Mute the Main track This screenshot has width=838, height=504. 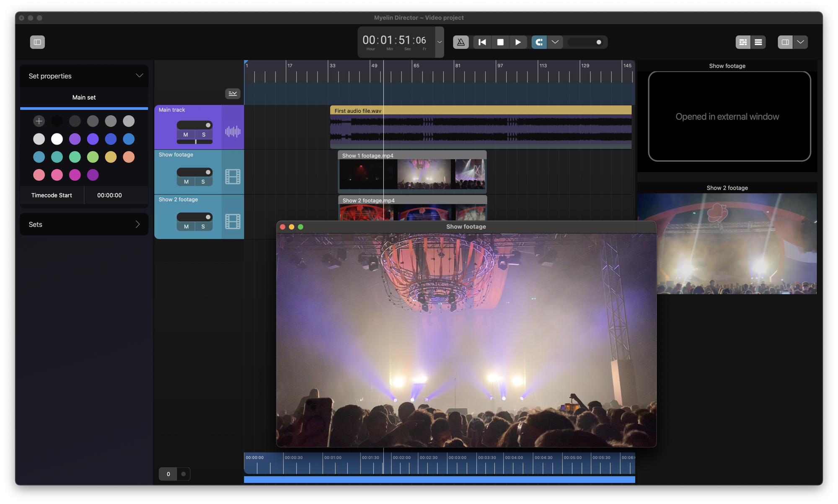pyautogui.click(x=186, y=134)
